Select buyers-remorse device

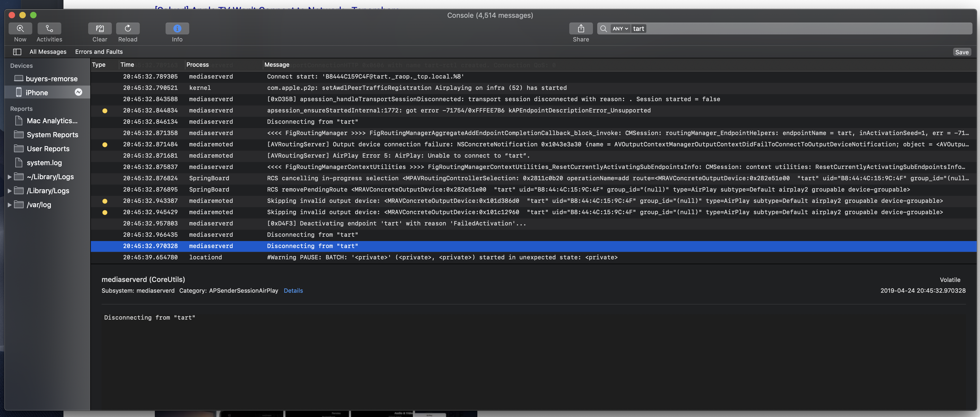pos(47,79)
